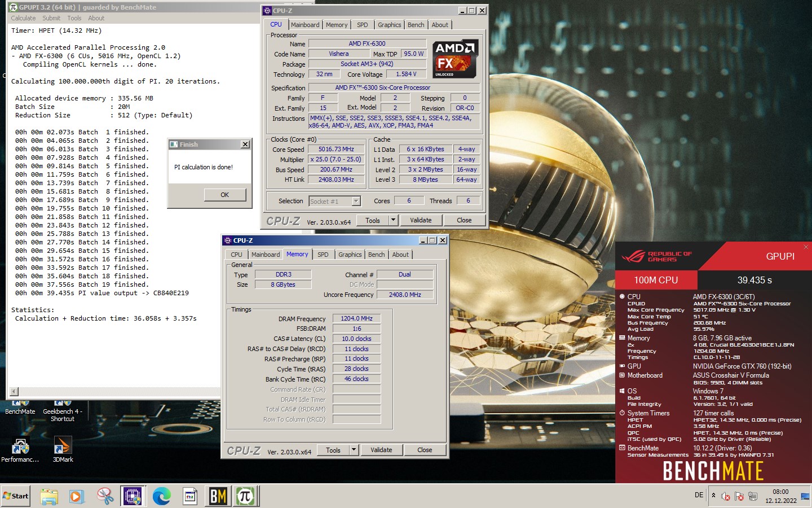Click GPUPI horizontal scrollbar left arrow
Screen dimensions: 812x508
pyautogui.click(x=14, y=392)
